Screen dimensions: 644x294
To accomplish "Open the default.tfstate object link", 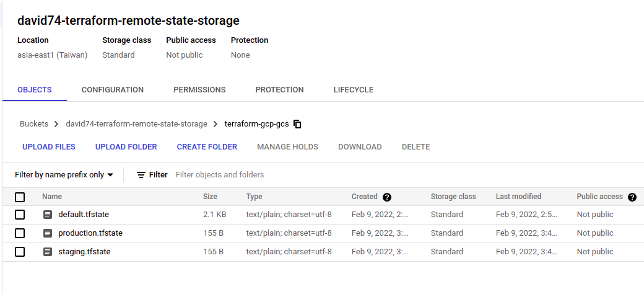I will click(84, 215).
